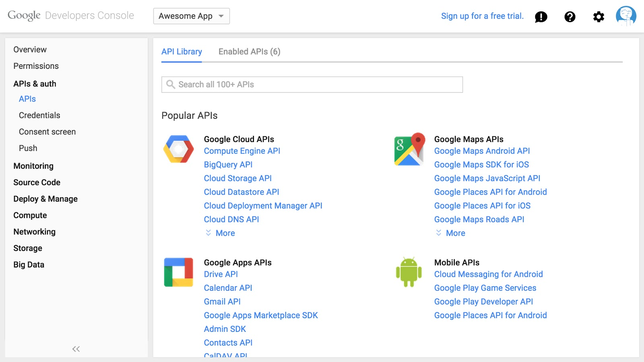Expand More under Google Maps APIs

tap(450, 233)
